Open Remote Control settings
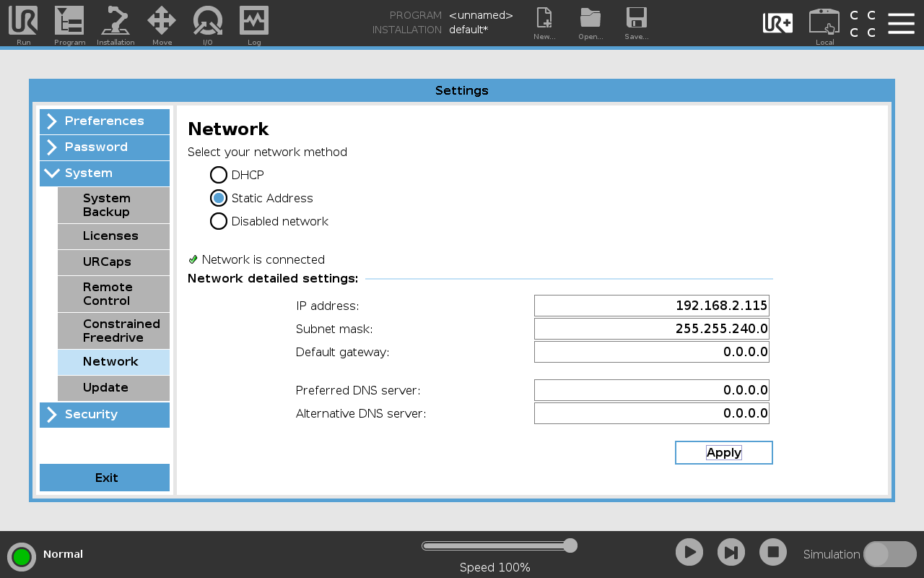Screen dimensions: 924x578 (x=113, y=294)
